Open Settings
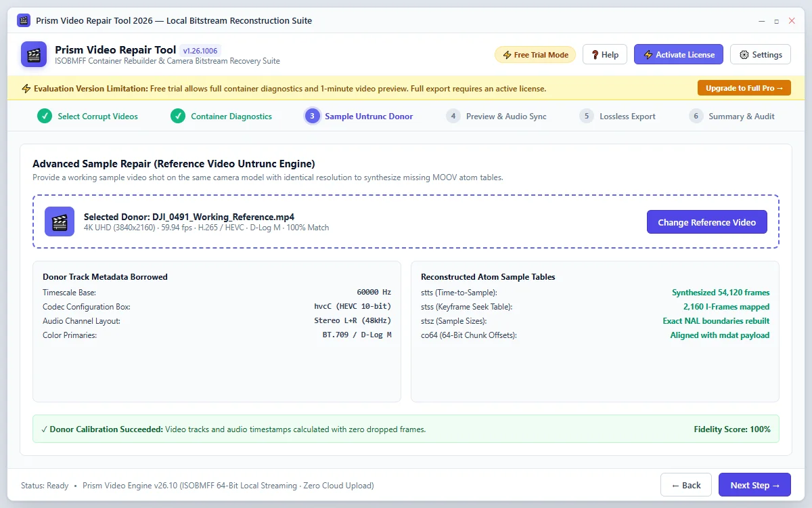The image size is (812, 508). (x=761, y=55)
